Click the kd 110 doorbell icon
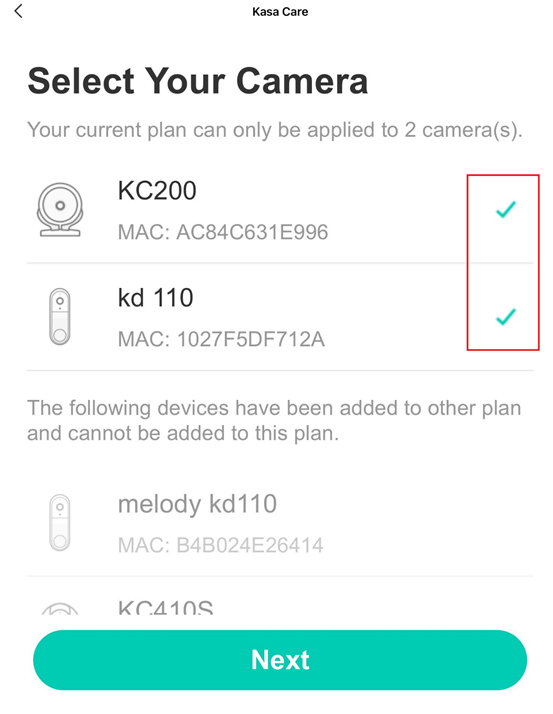 tap(60, 316)
